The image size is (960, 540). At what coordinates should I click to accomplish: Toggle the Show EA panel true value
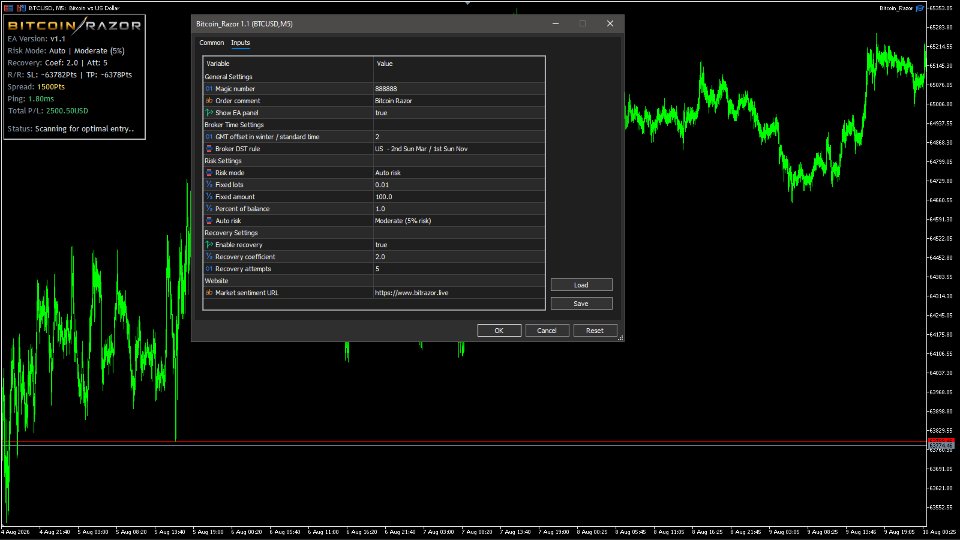(x=459, y=113)
